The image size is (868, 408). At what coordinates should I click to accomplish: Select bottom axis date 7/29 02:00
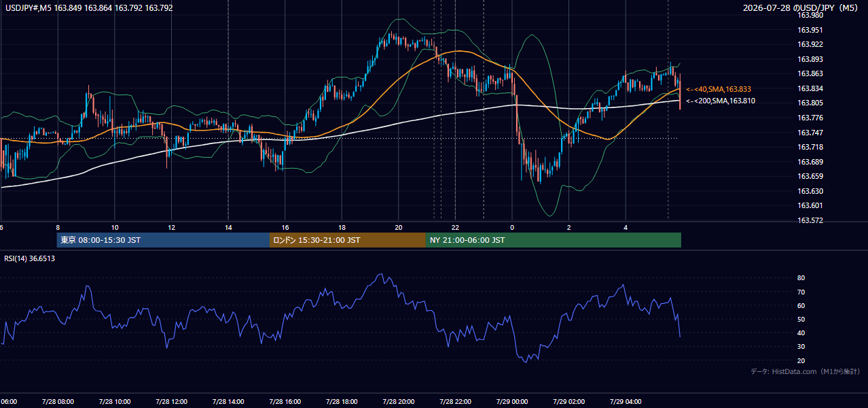click(569, 402)
